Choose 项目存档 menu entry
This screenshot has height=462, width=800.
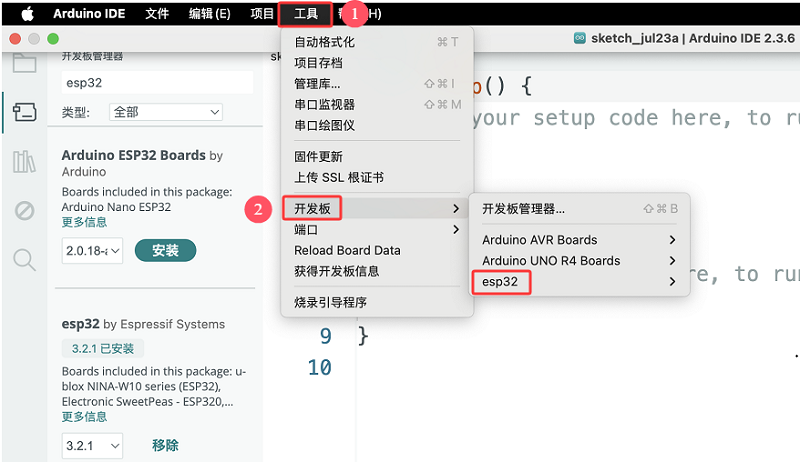point(377,63)
